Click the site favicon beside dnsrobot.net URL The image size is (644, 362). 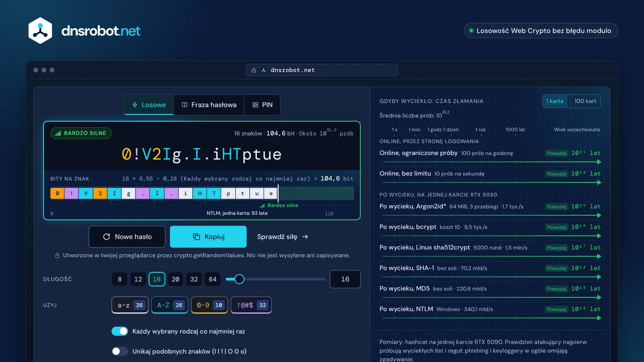264,70
